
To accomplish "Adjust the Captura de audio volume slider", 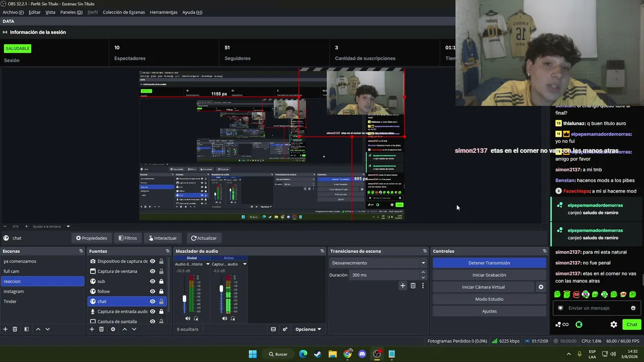I will click(221, 289).
